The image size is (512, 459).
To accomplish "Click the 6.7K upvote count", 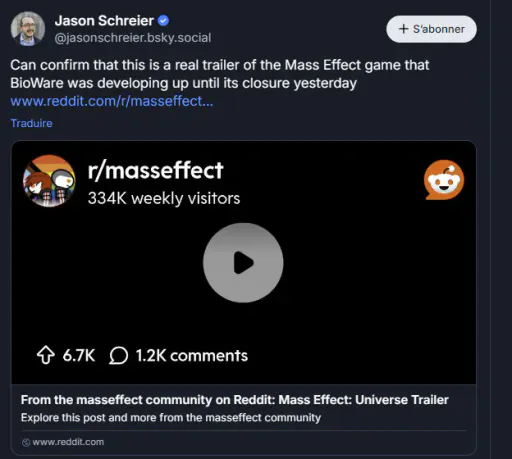I will pyautogui.click(x=79, y=356).
